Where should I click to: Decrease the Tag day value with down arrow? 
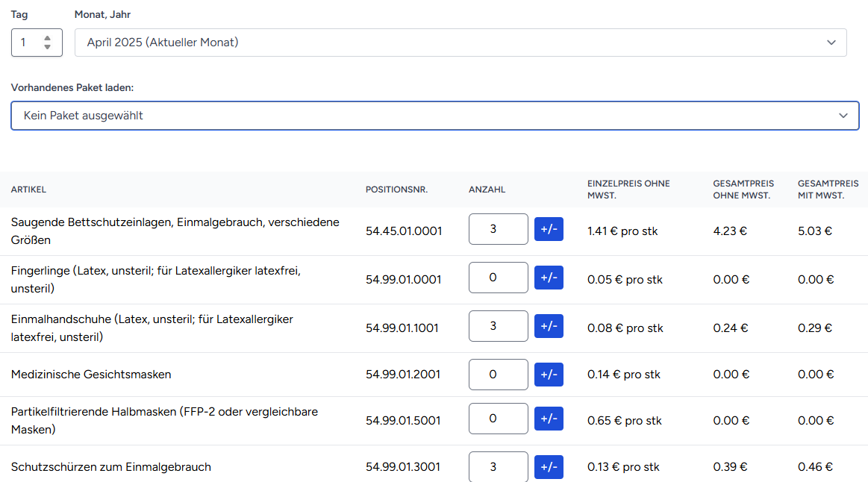[47, 47]
